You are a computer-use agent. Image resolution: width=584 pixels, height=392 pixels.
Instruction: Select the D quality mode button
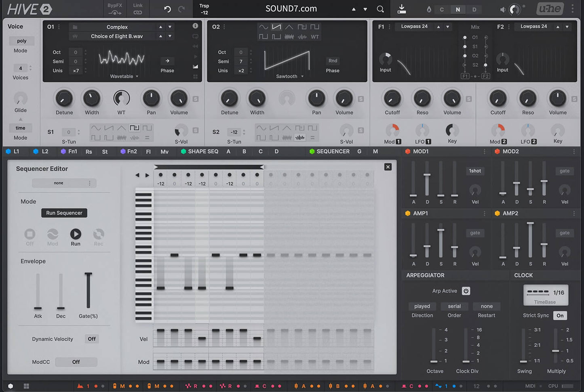(474, 9)
